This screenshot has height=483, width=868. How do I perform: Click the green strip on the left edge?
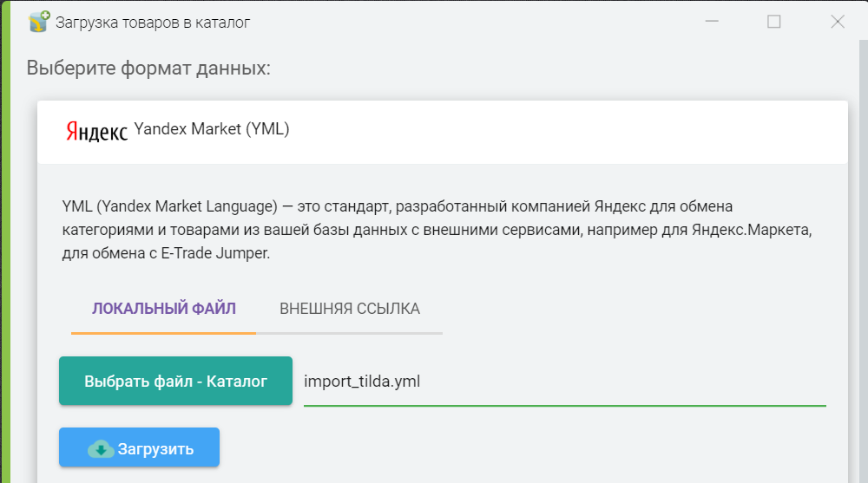coord(4,260)
